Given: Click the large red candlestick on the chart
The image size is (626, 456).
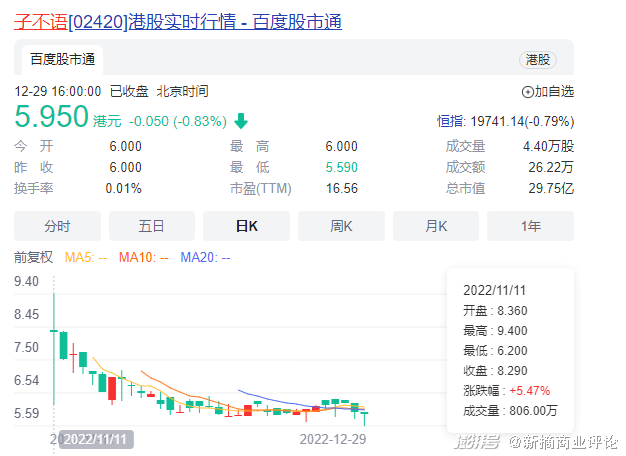Looking at the screenshot, I should pyautogui.click(x=112, y=388).
